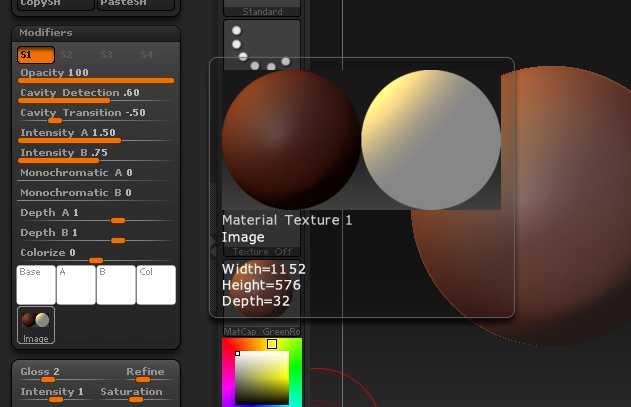Open the B color swatch
Image resolution: width=631 pixels, height=407 pixels.
tap(116, 285)
